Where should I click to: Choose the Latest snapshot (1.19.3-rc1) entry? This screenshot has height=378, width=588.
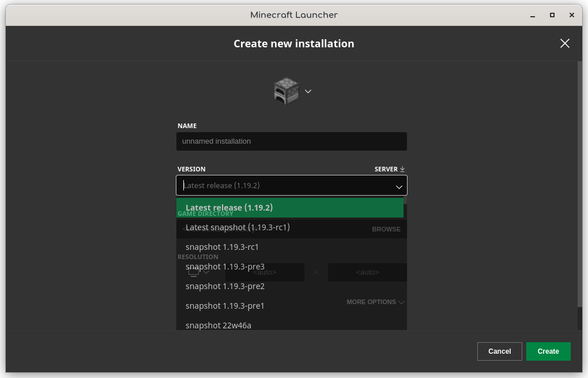pos(289,227)
